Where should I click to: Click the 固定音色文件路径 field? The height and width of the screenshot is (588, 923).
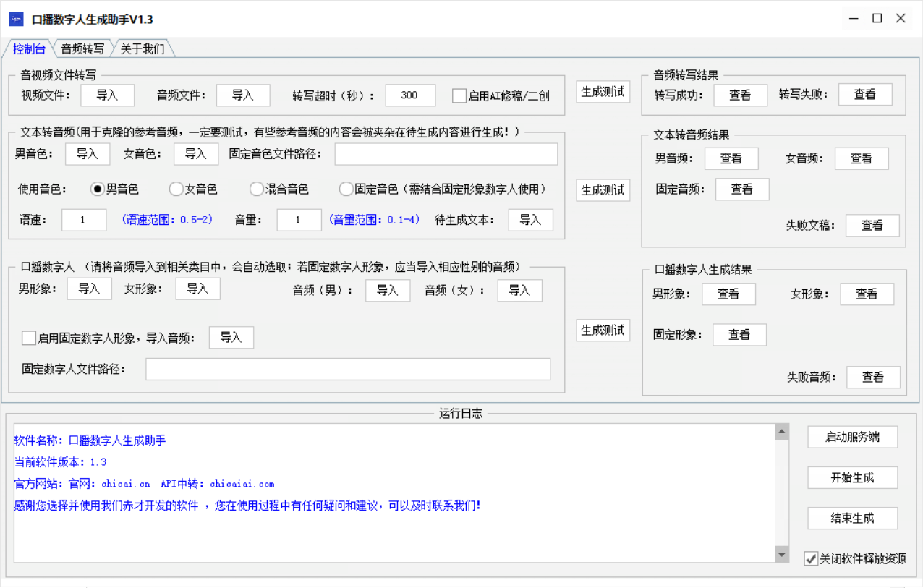click(446, 154)
